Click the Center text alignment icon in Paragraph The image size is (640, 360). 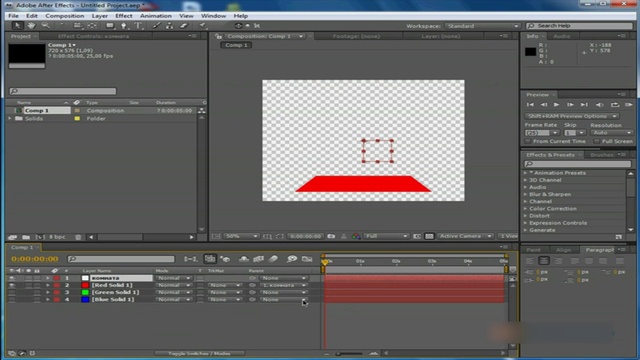tap(544, 261)
